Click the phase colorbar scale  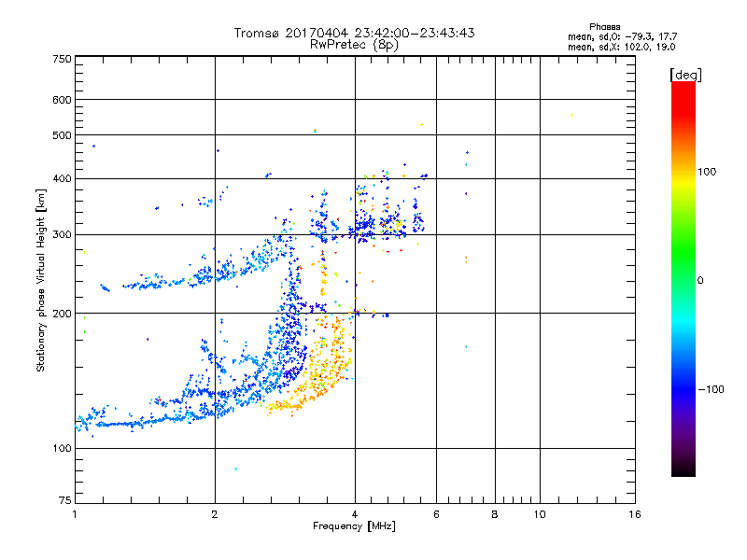[684, 278]
